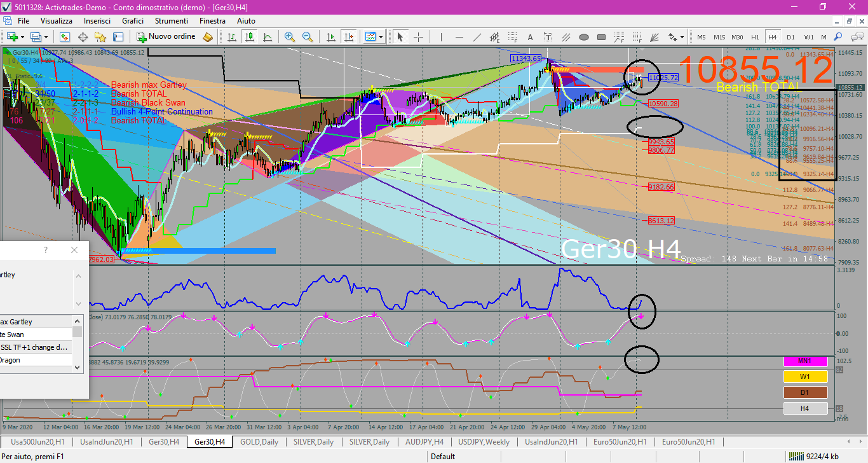This screenshot has height=463, width=868.
Task: Select the trendline drawing tool
Action: [x=477, y=37]
